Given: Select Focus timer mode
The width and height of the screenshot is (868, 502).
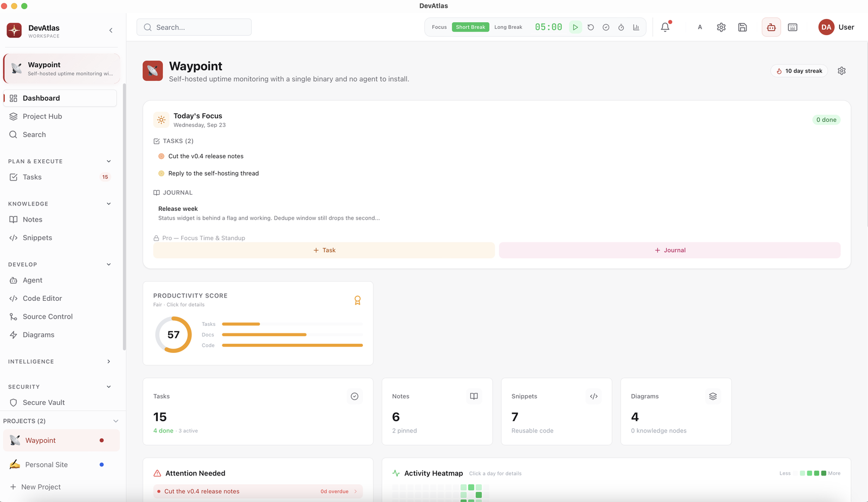Looking at the screenshot, I should point(439,27).
